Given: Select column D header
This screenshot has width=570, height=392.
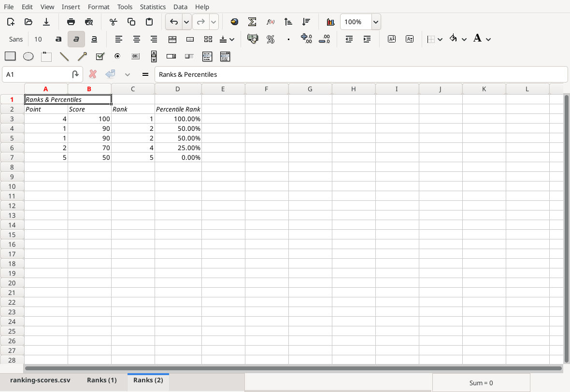Looking at the screenshot, I should [178, 89].
